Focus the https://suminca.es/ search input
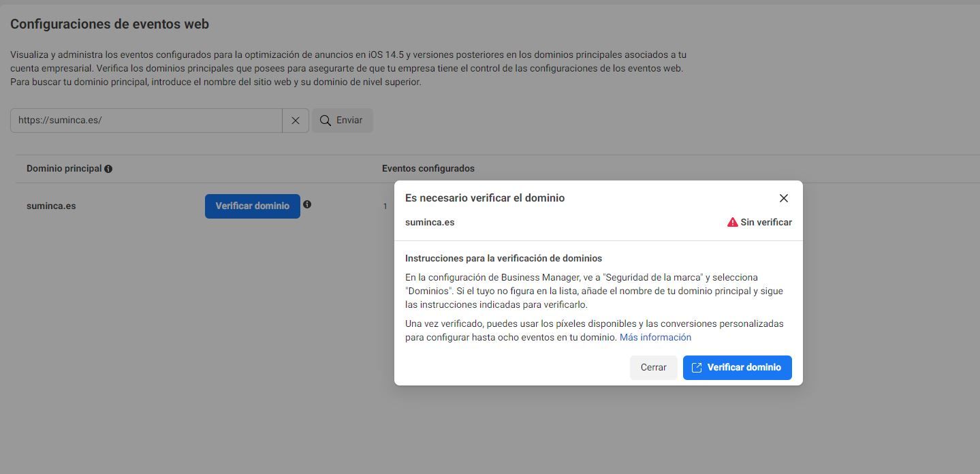This screenshot has width=980, height=474. (146, 121)
